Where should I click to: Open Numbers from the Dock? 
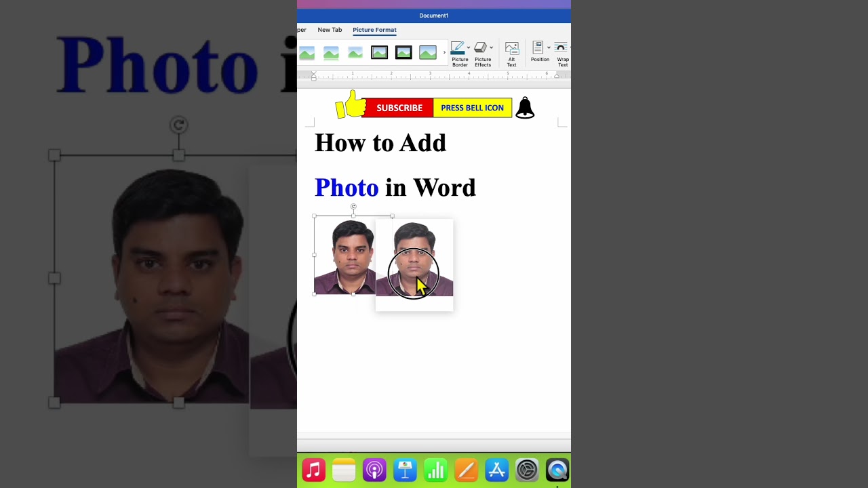pos(435,470)
